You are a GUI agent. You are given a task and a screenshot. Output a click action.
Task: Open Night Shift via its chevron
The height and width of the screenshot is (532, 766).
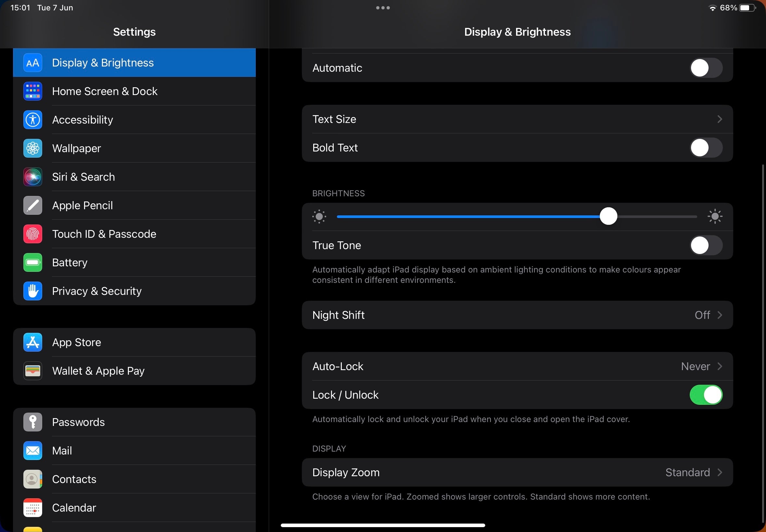coord(720,315)
